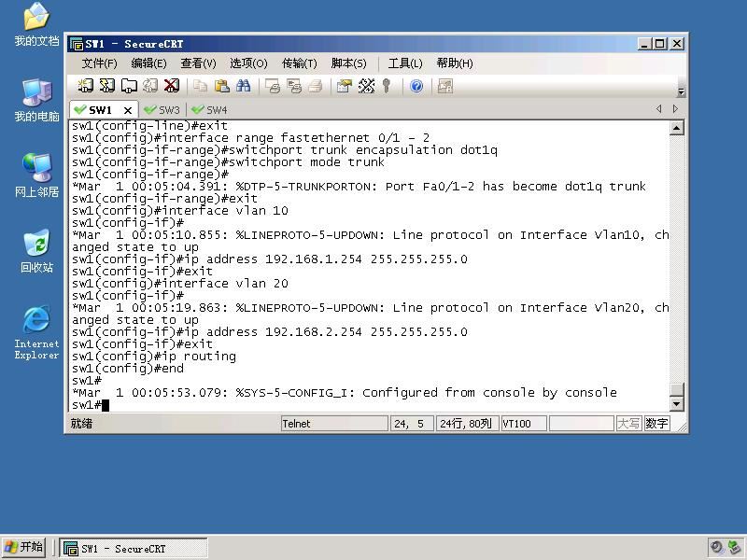
Task: Close the SW1 tab with its X
Action: coord(128,110)
